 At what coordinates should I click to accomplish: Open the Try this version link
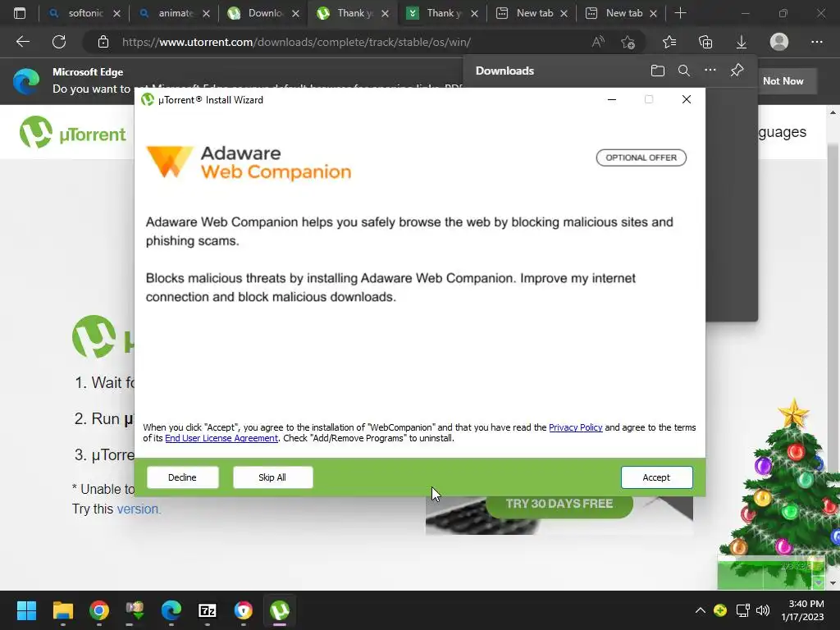pyautogui.click(x=138, y=509)
